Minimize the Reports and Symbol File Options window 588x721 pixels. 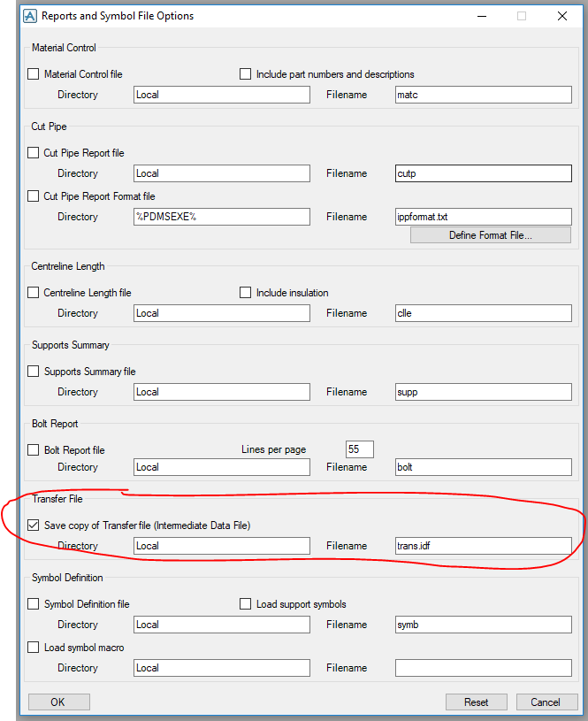pyautogui.click(x=481, y=16)
